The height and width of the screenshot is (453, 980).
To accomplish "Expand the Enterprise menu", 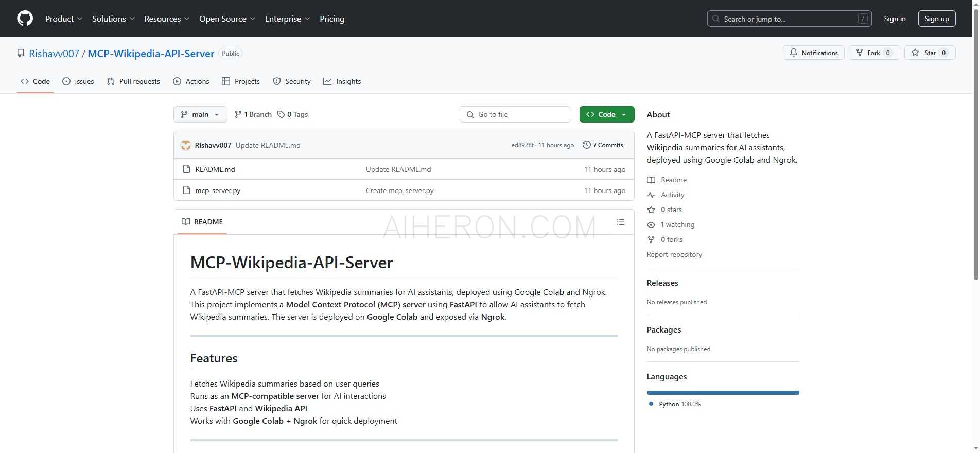I will pos(287,19).
